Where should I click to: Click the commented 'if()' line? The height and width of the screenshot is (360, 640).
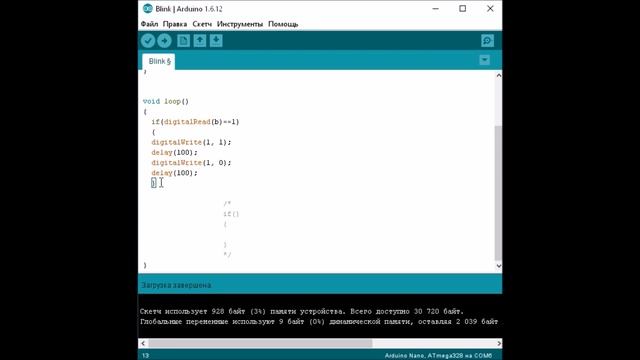[231, 214]
